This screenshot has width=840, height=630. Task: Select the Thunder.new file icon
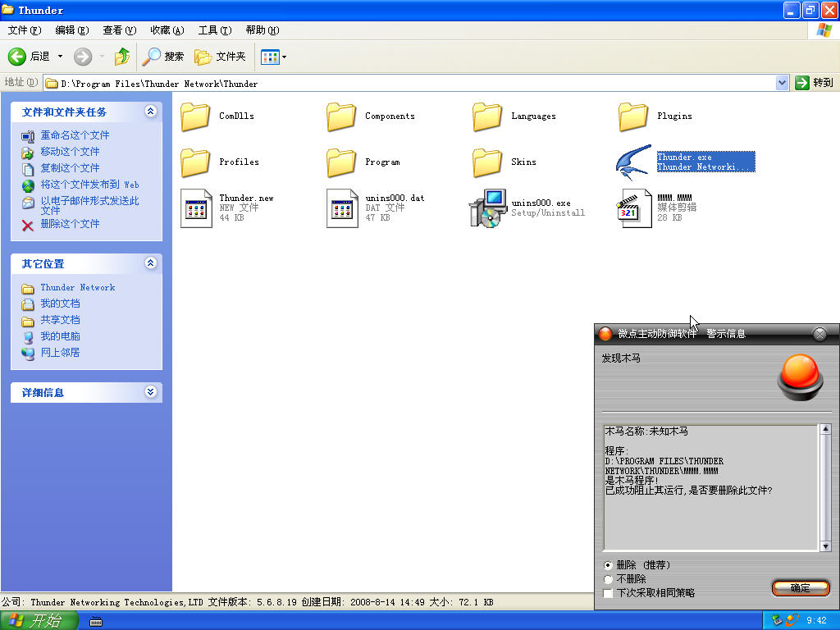pos(196,208)
